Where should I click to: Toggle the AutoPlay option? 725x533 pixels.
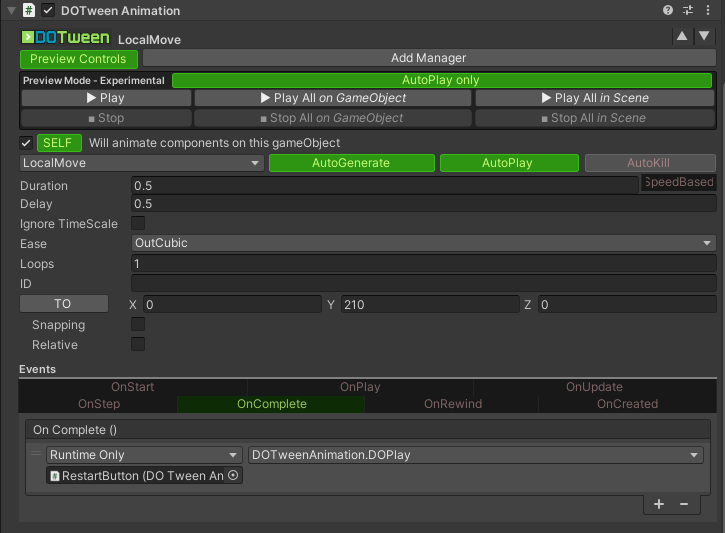tap(509, 163)
